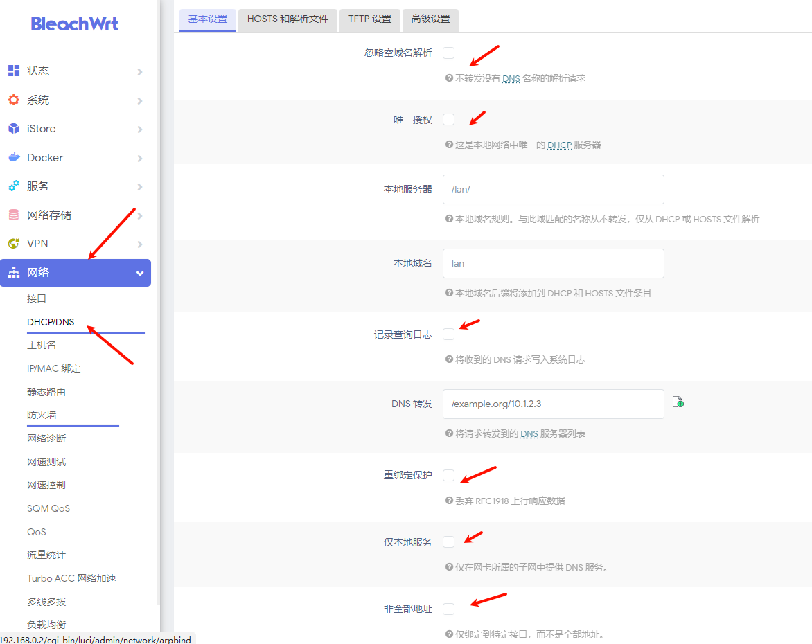Expand the VPN menu chevron
This screenshot has height=644, width=812.
(x=140, y=244)
